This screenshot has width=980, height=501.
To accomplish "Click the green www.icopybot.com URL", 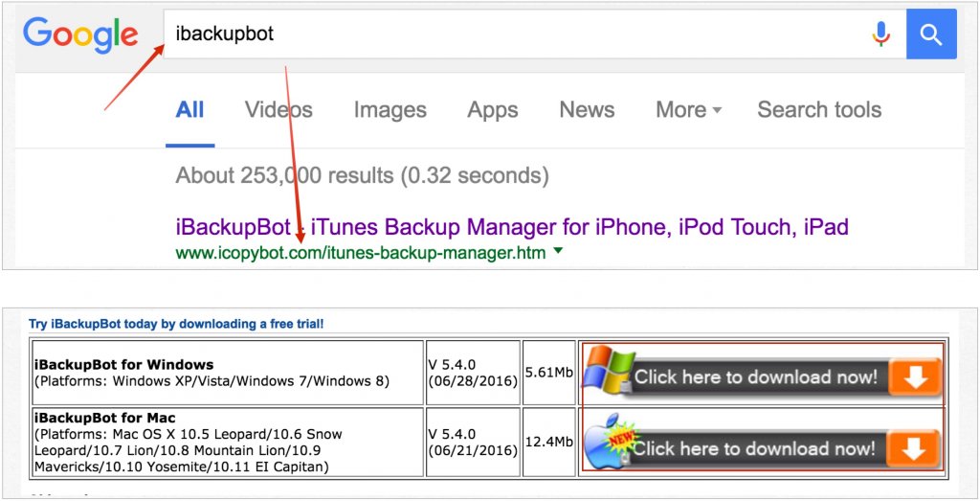I will (x=361, y=253).
